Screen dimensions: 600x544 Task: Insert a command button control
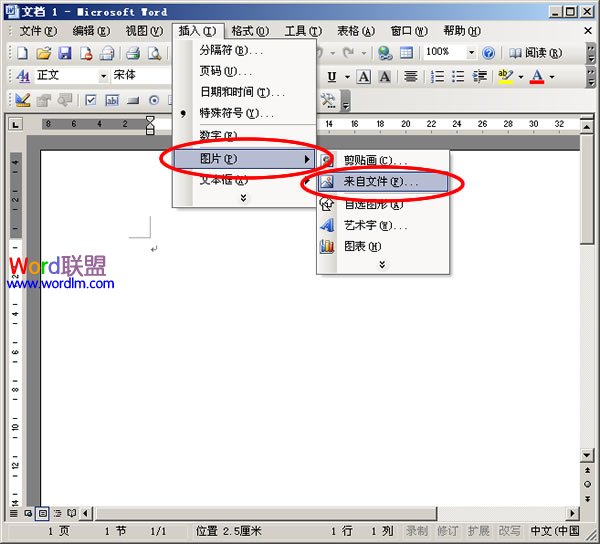point(133,101)
